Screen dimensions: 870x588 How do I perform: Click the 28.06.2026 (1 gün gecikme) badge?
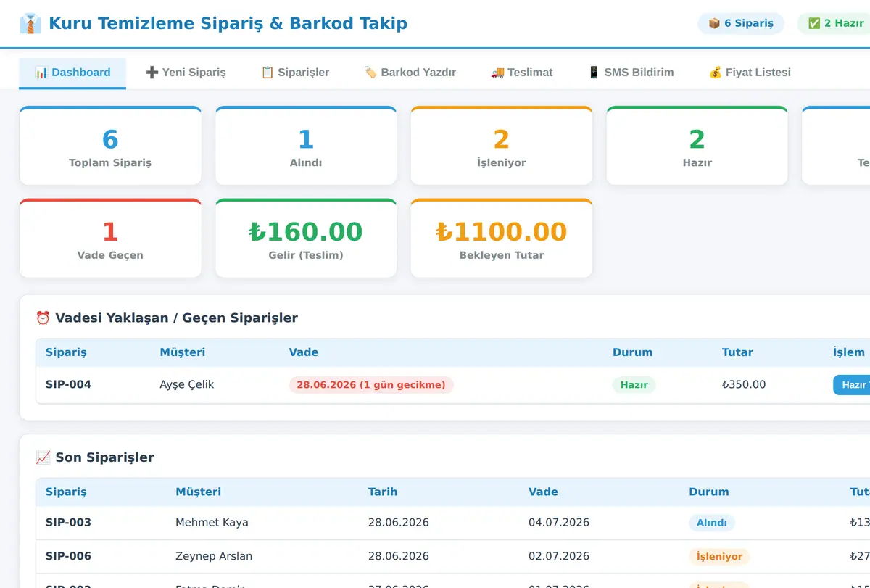[371, 385]
